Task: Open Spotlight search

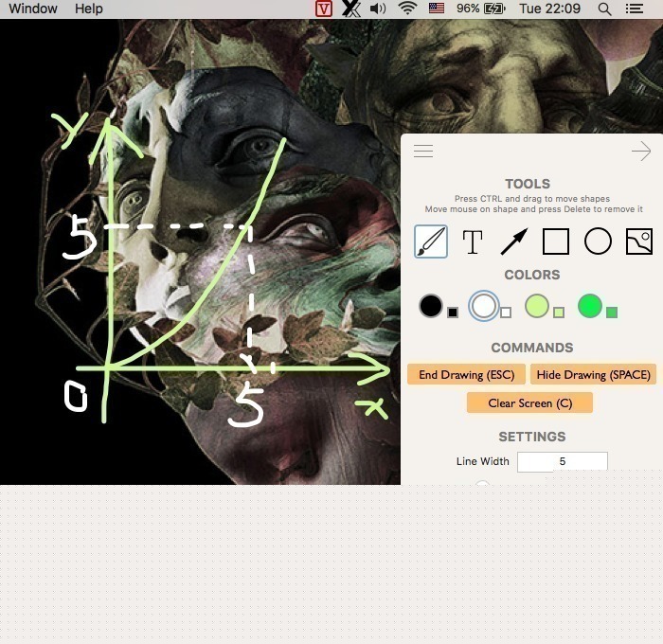Action: point(604,9)
